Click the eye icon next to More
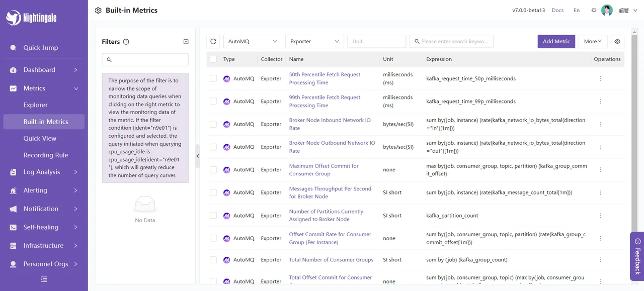644x291 pixels. (617, 42)
